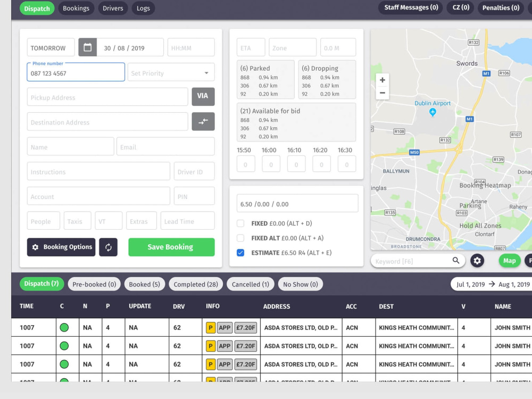Click the 15:50 slot count box
Screen dimensions: 532x399
coord(246,164)
